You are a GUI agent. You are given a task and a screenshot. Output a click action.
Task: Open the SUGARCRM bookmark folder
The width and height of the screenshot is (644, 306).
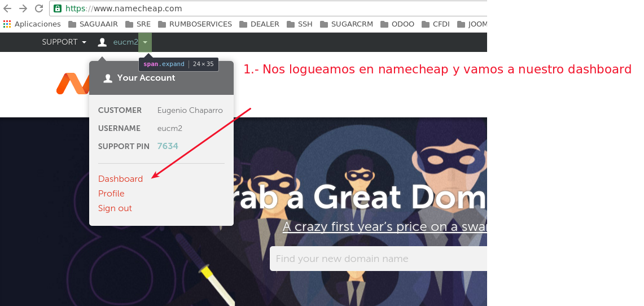point(347,24)
